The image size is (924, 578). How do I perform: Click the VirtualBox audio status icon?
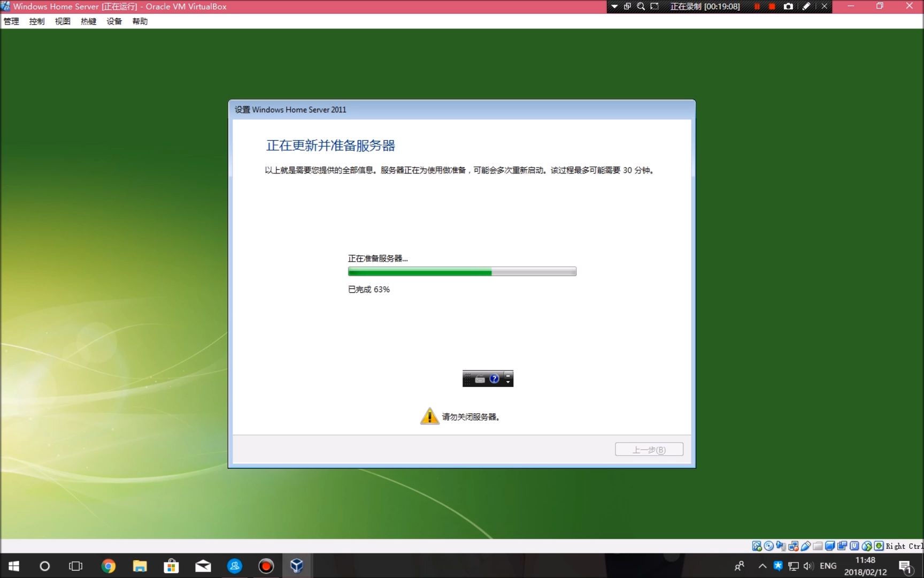[781, 546]
